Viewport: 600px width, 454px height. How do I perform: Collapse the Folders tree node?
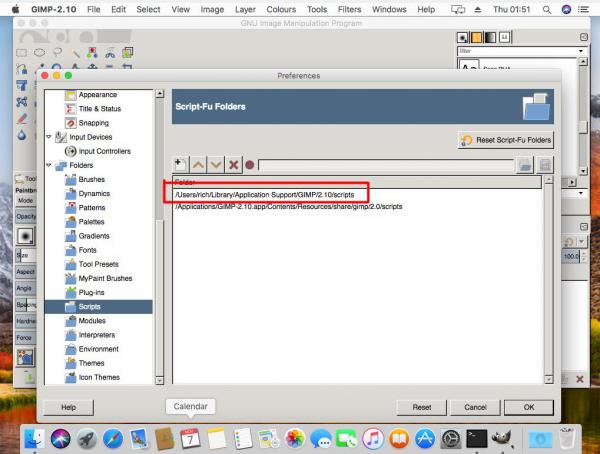pos(49,165)
